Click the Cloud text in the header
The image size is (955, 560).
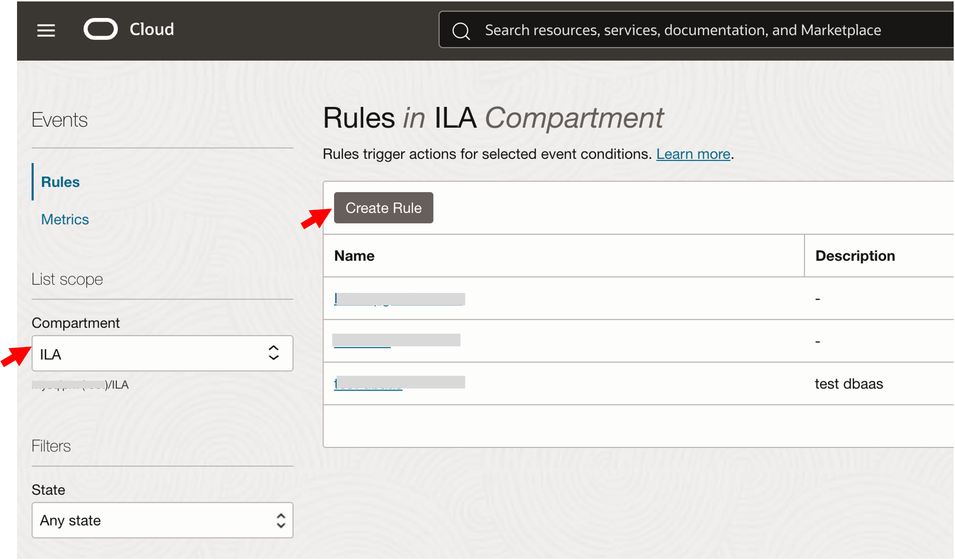152,29
